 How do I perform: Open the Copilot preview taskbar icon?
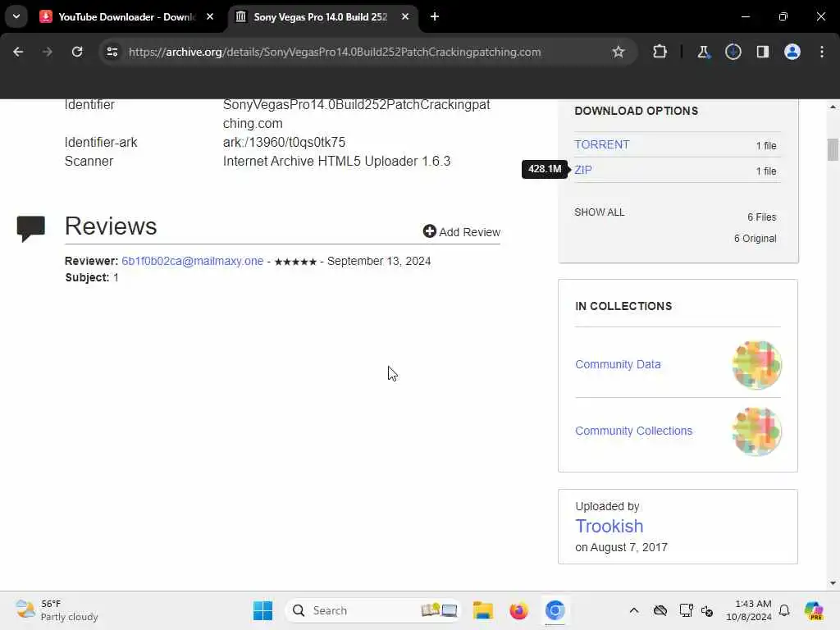[x=814, y=610]
